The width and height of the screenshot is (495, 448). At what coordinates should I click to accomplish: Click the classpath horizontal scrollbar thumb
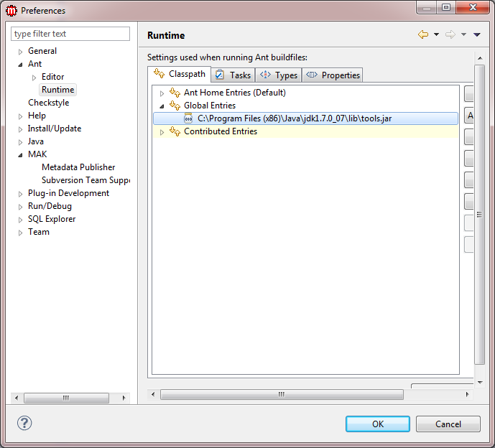pos(282,395)
